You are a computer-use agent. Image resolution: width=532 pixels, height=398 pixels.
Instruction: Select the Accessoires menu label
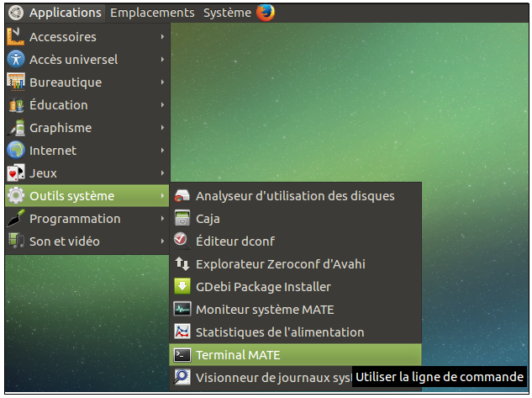tap(63, 37)
